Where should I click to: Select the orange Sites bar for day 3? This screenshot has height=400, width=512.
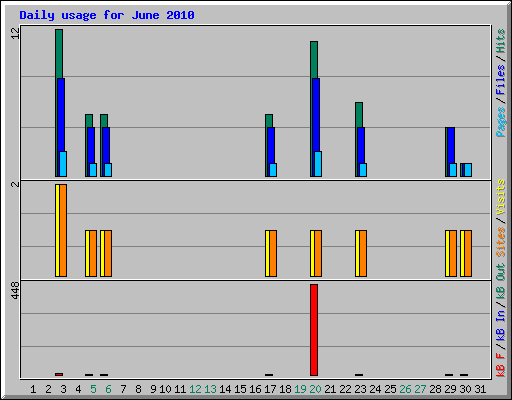coord(63,230)
